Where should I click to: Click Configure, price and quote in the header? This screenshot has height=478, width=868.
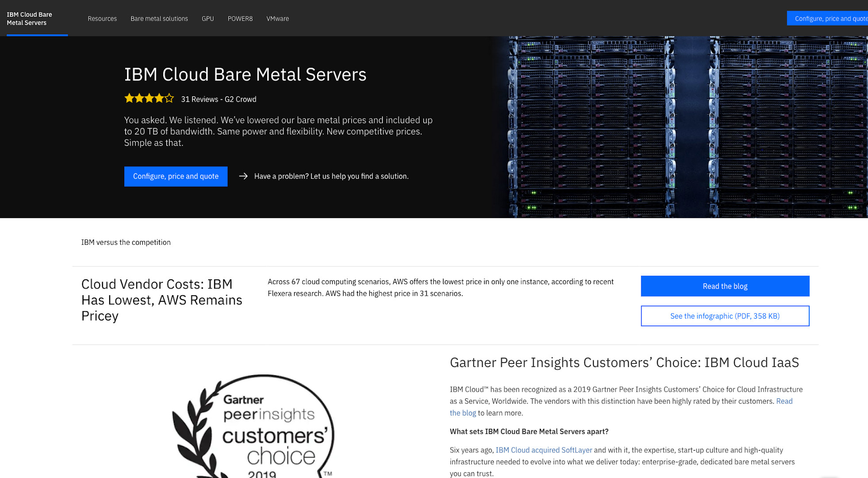831,18
